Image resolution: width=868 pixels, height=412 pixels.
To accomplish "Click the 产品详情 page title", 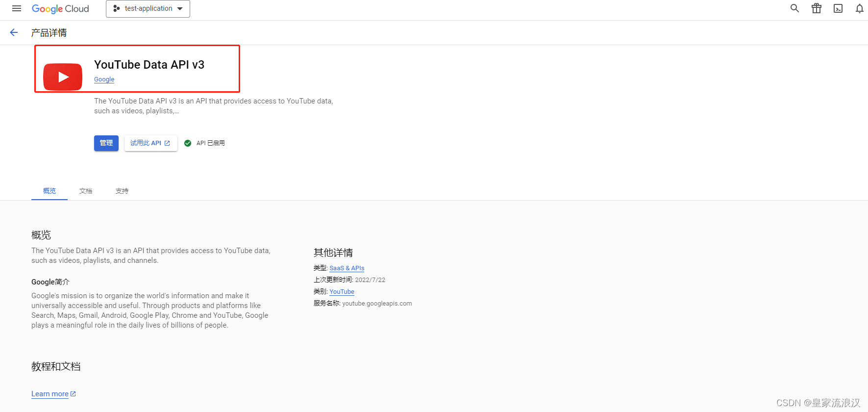I will tap(49, 33).
